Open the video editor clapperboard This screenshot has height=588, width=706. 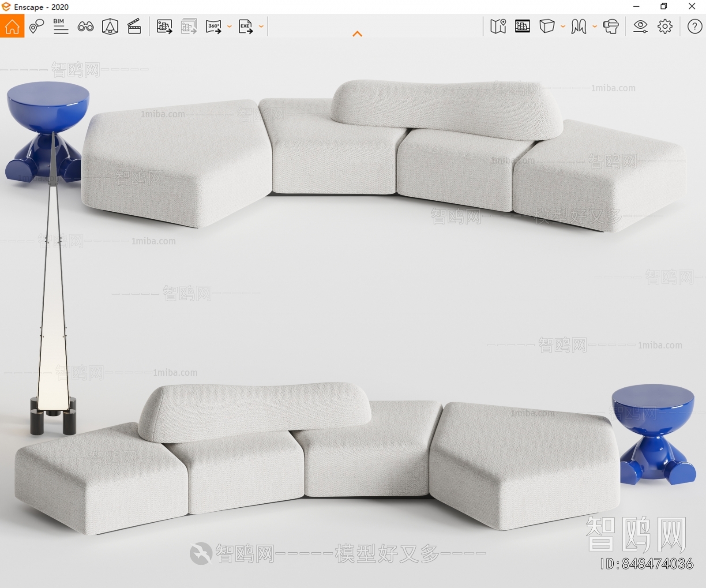134,26
